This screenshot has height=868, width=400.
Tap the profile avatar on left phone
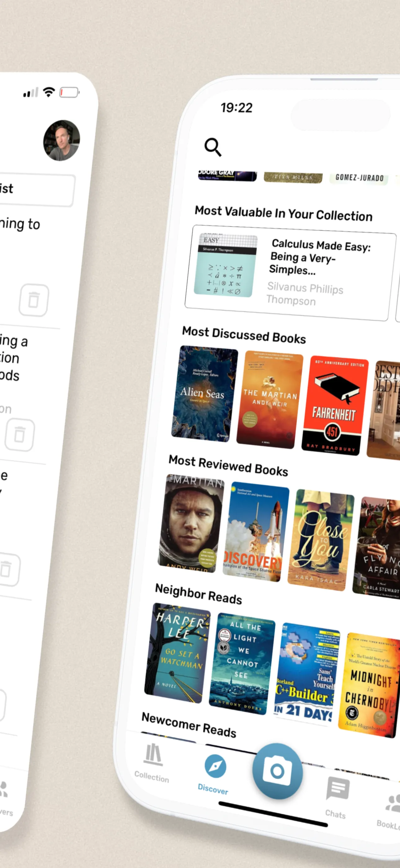point(62,140)
